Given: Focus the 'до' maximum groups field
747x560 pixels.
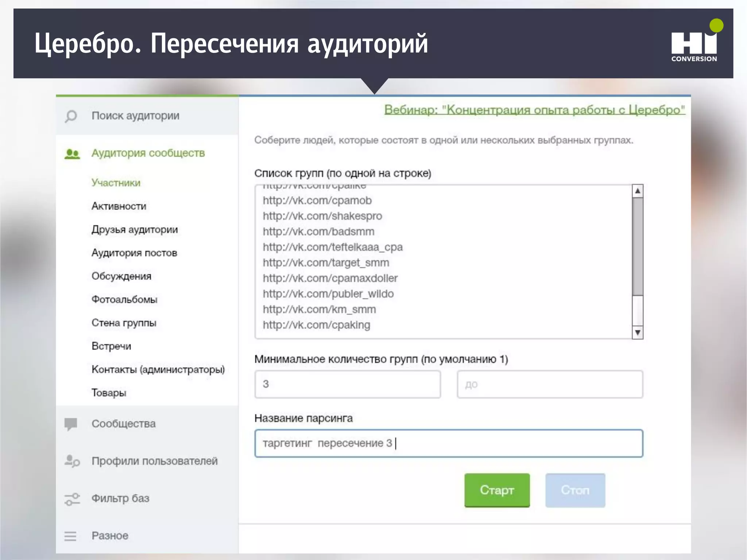Looking at the screenshot, I should (550, 384).
